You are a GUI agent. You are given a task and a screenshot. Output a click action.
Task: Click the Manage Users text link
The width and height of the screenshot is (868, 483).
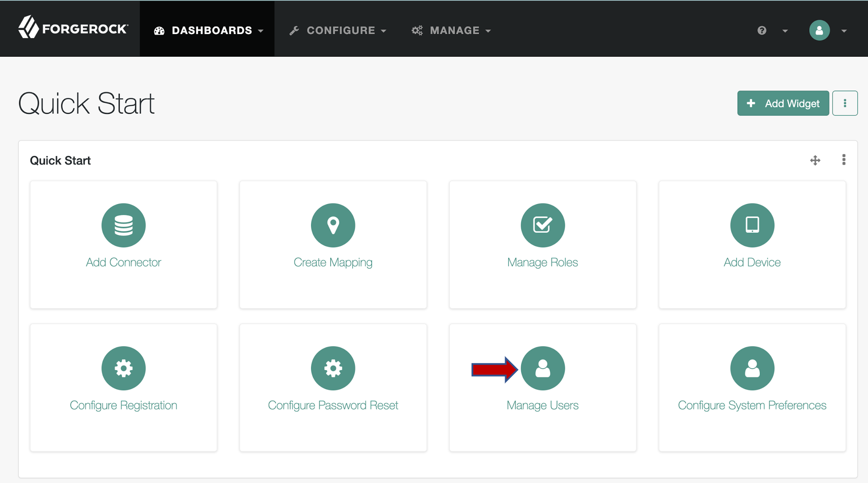[x=542, y=405]
